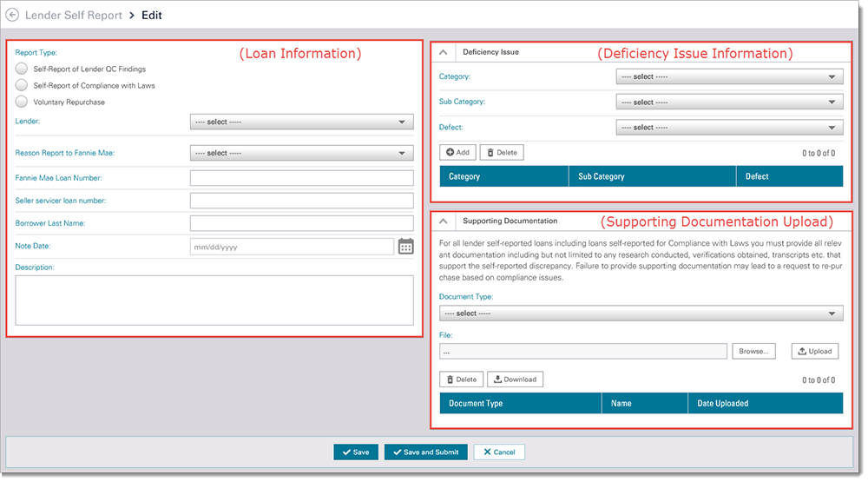Screen dimensions: 868x482
Task: Click the Upload button
Action: click(815, 351)
